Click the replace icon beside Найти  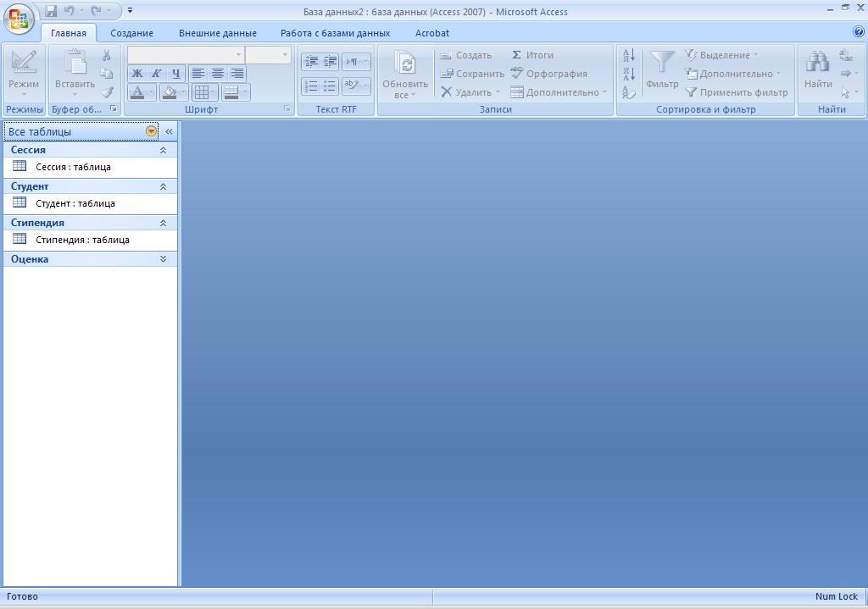pos(846,55)
